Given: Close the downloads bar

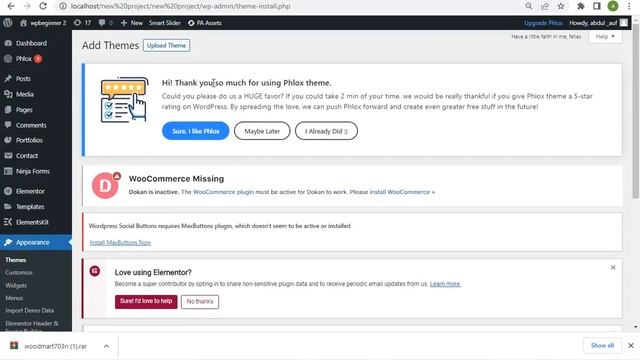Looking at the screenshot, I should 631,346.
